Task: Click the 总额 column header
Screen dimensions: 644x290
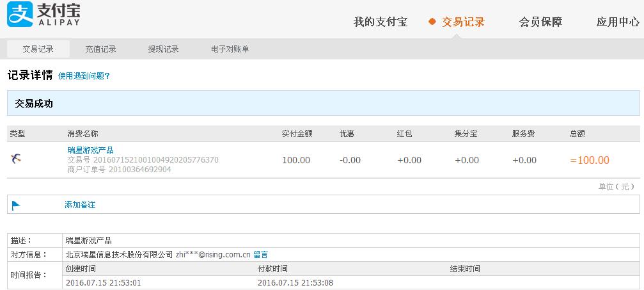Action: [577, 134]
